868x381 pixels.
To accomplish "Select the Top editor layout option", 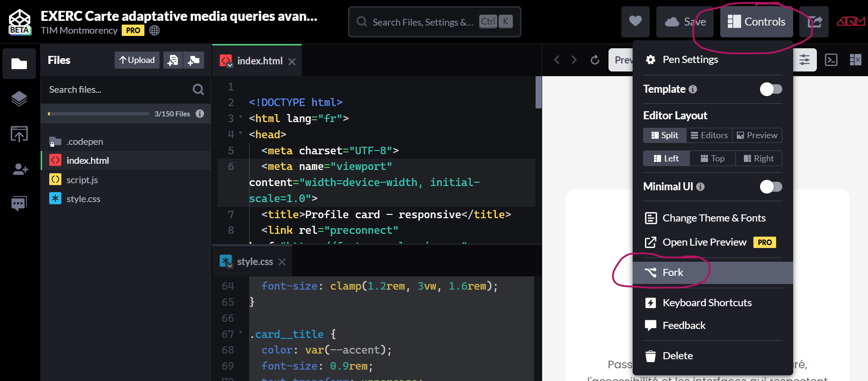I will 712,159.
